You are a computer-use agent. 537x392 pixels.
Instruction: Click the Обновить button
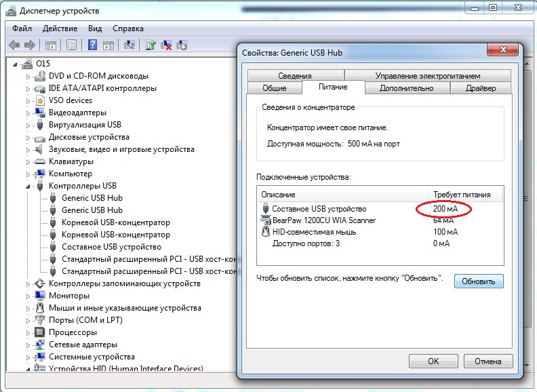[479, 281]
